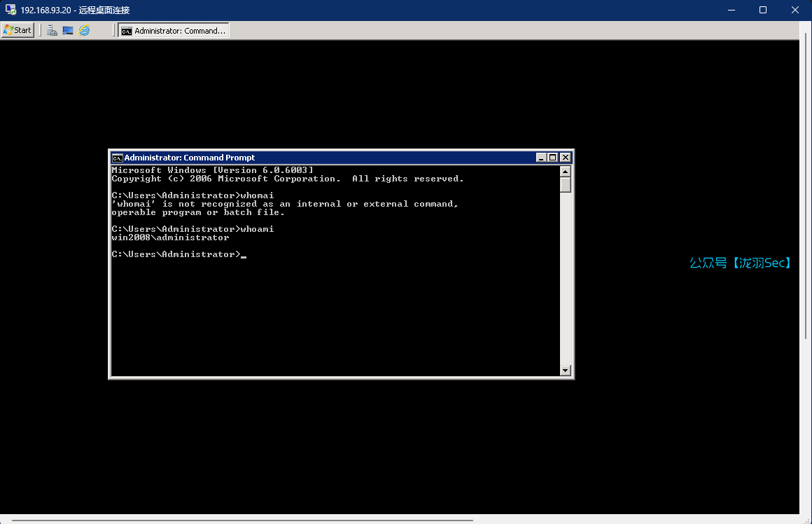812x524 pixels.
Task: Click the empty Command Prompt scrollbar track
Action: click(x=566, y=280)
